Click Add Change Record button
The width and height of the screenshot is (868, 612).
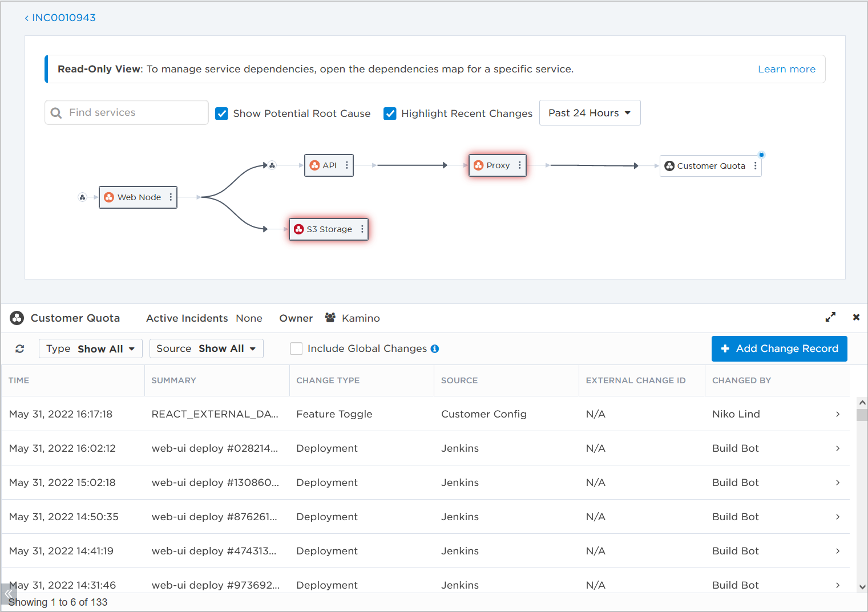click(779, 348)
